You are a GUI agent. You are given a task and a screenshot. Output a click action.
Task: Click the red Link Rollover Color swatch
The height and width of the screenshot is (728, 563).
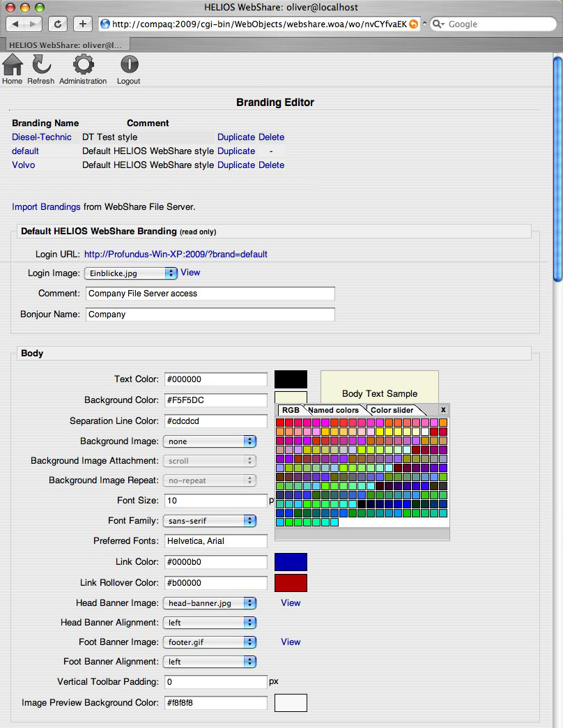pyautogui.click(x=291, y=583)
